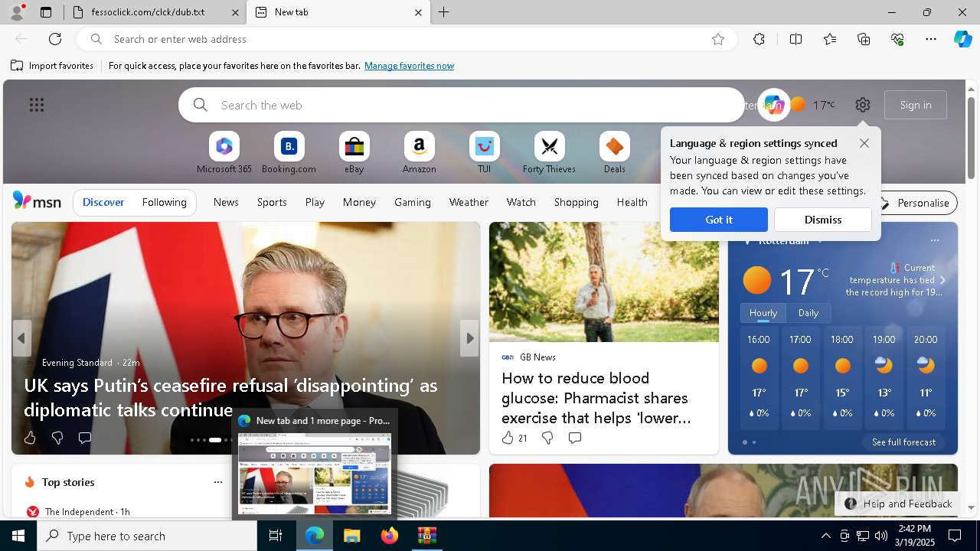
Task: Open the Shopping category
Action: click(x=576, y=202)
